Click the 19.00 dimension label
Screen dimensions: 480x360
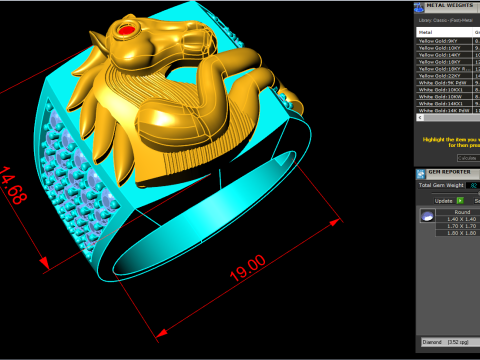pyautogui.click(x=248, y=268)
